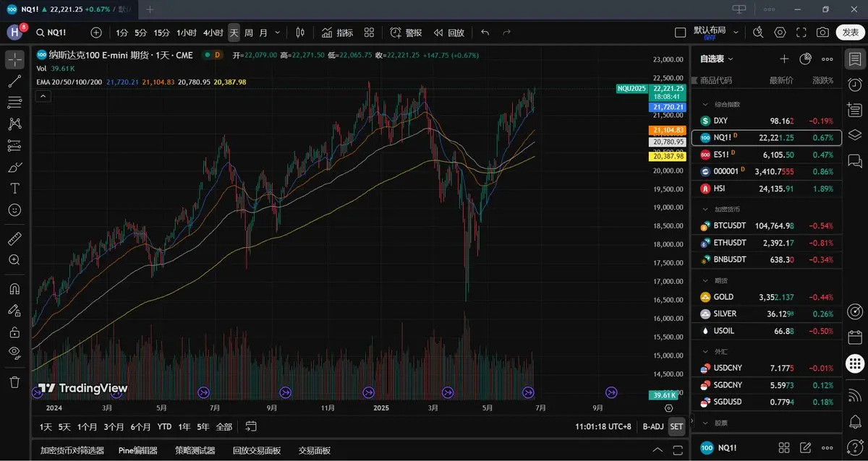Select GOLD in the watchlist

tap(767, 297)
